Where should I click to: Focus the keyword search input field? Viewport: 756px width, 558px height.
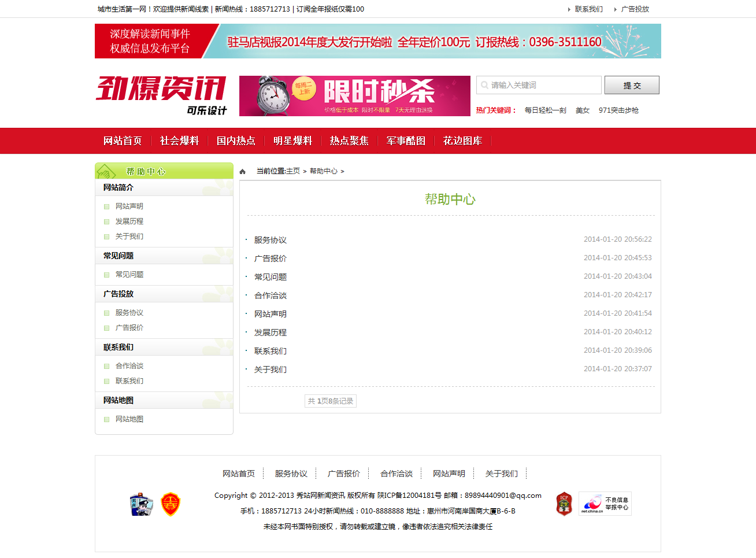[x=543, y=85]
